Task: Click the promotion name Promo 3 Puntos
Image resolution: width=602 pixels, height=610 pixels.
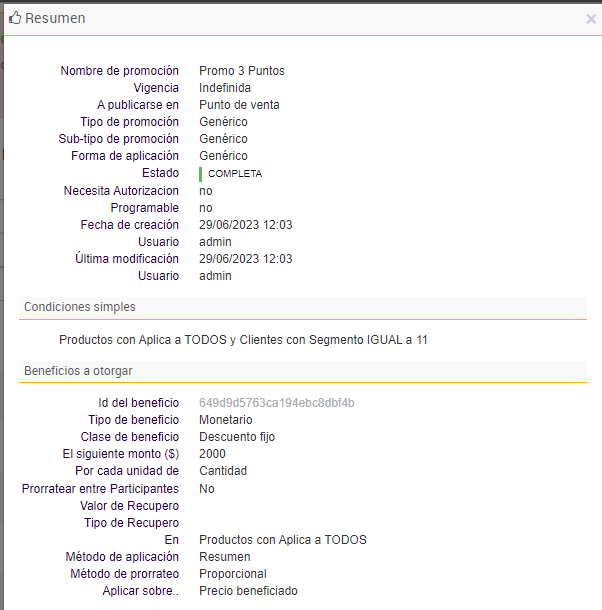Action: pyautogui.click(x=242, y=71)
